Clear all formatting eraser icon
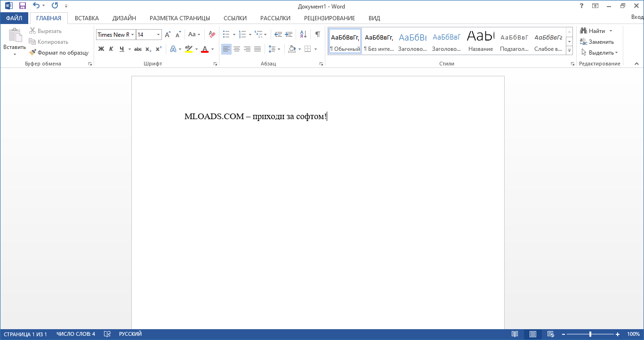Viewport: 644px width, 340px height. [212, 34]
